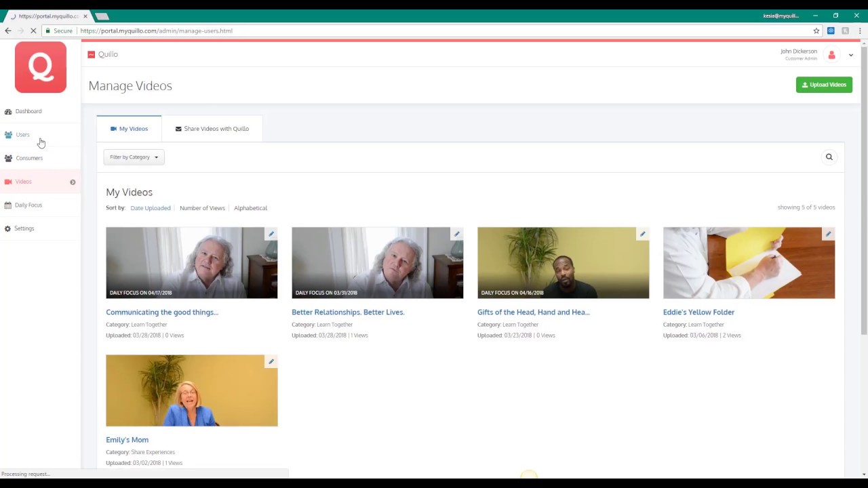Open Better Relationships. Better Lives. thumbnail
Image resolution: width=868 pixels, height=488 pixels.
tap(378, 263)
